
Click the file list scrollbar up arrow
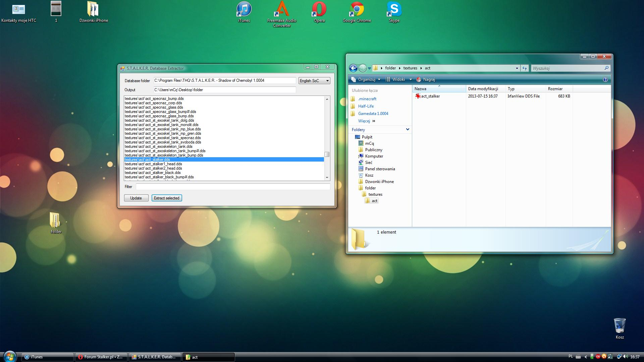tap(327, 99)
